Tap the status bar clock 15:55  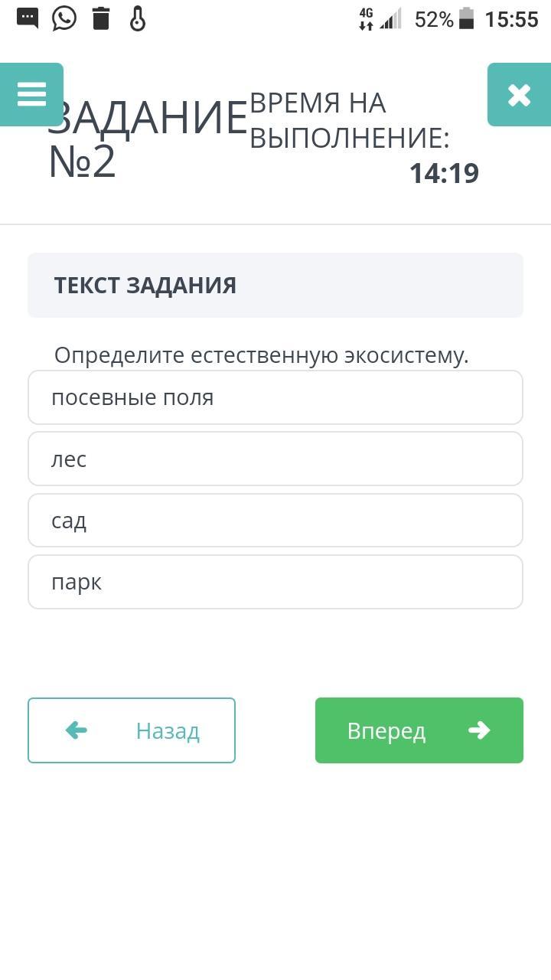tap(511, 19)
